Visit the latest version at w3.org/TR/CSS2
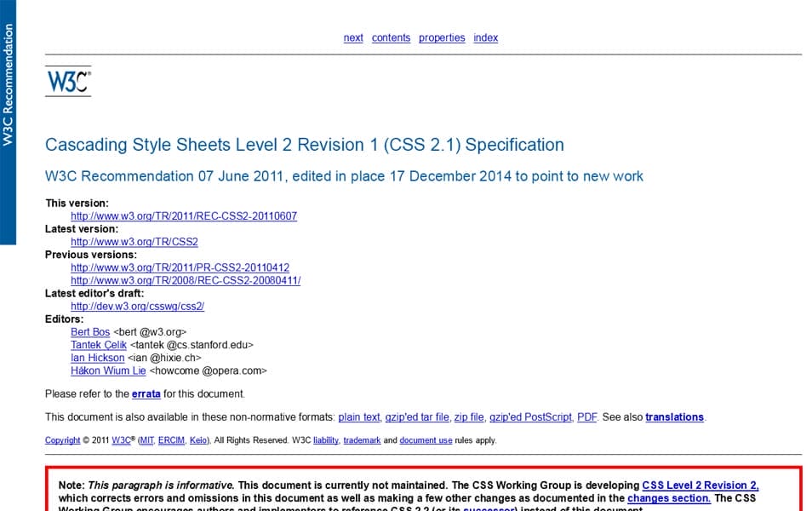Viewport: 812px width, 511px height. (134, 241)
